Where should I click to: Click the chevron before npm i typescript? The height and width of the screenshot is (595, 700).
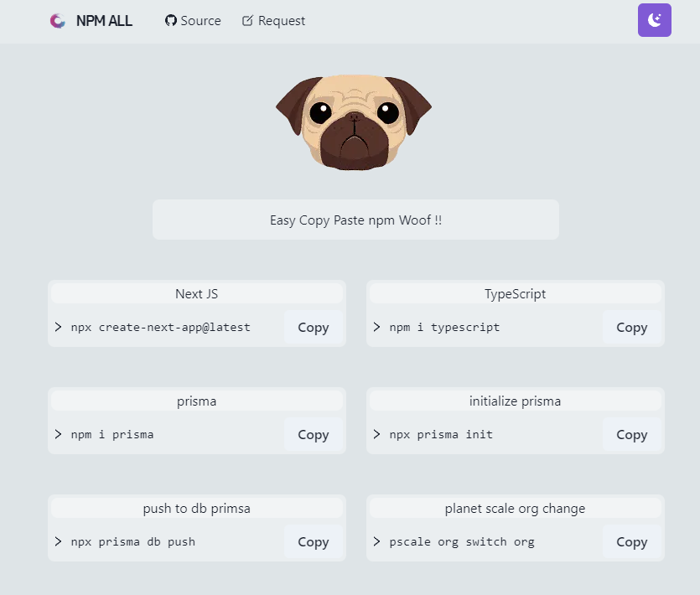[376, 328]
